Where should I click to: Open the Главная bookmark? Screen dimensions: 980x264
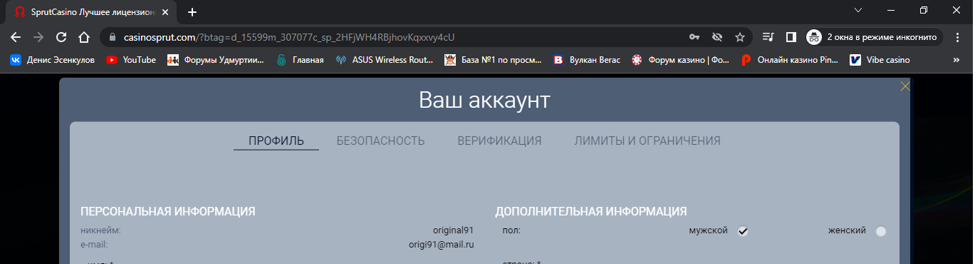pyautogui.click(x=300, y=60)
